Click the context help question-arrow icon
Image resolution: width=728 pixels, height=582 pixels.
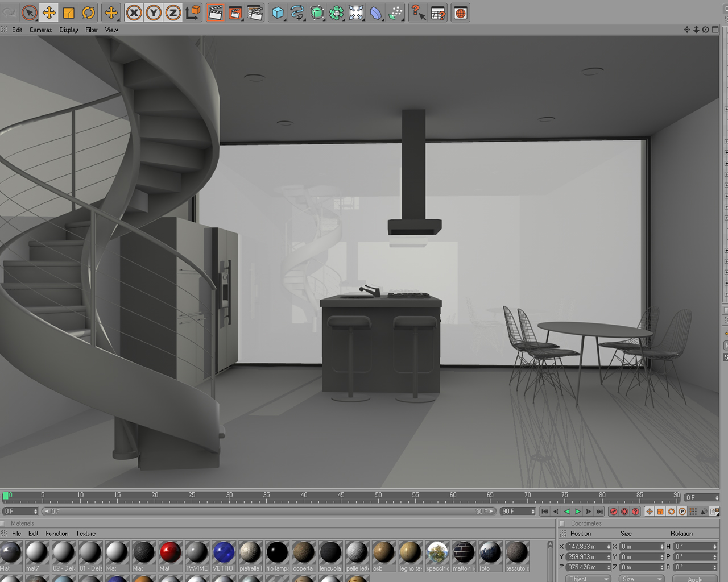(418, 12)
